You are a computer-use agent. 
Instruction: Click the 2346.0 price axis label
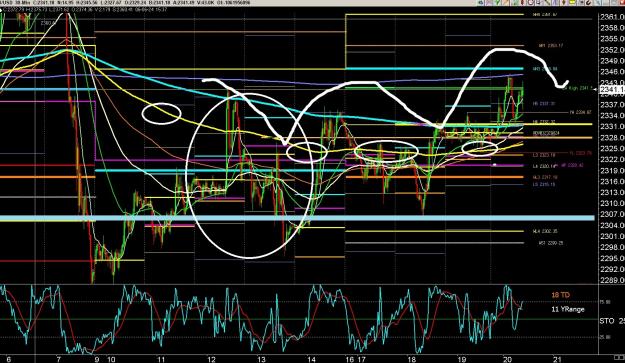tap(613, 72)
